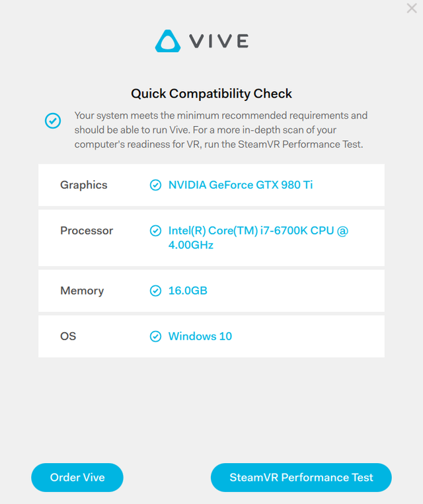Launch the SteamVR Performance Test button
Image resolution: width=423 pixels, height=504 pixels.
301,478
